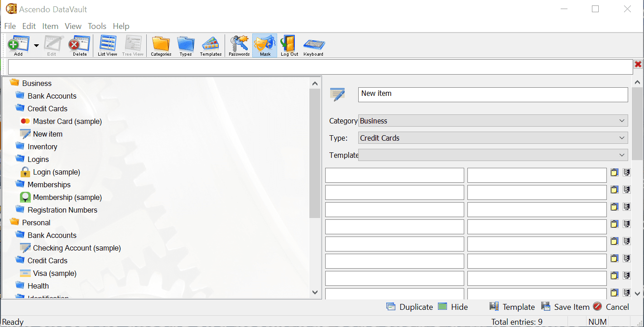644x327 pixels.
Task: Click the first row clipboard copy icon
Action: click(615, 172)
